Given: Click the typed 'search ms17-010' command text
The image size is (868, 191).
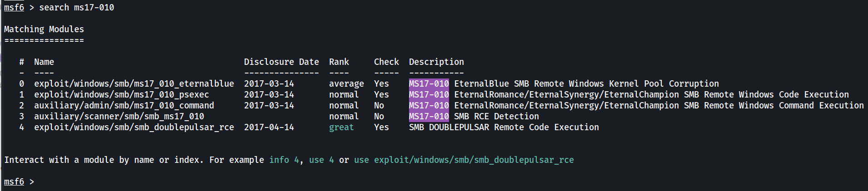Looking at the screenshot, I should tap(76, 8).
